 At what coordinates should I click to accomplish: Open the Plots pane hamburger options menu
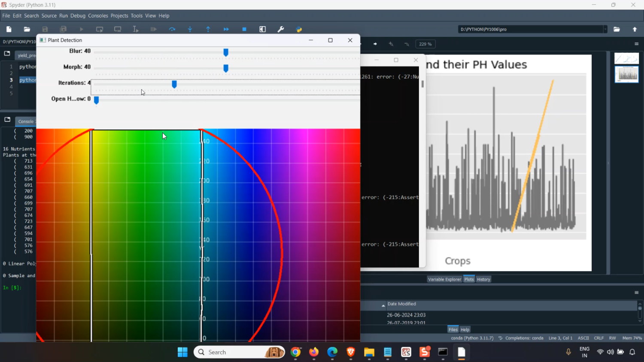637,44
